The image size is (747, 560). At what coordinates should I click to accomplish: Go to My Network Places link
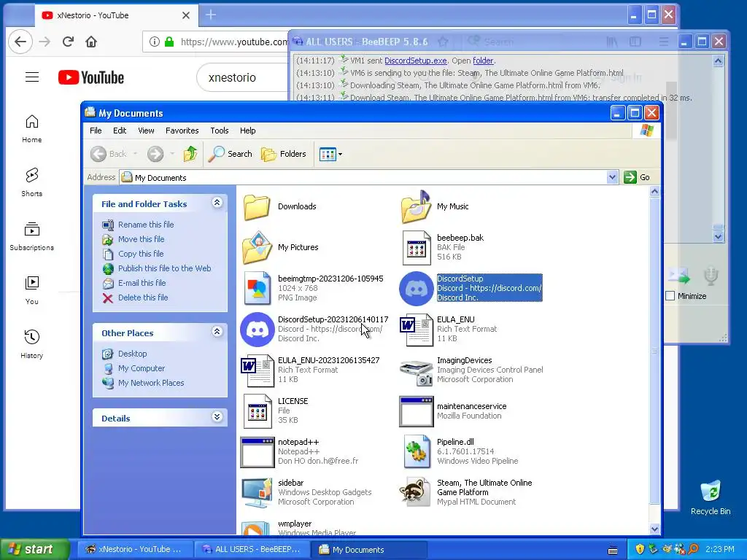[151, 383]
